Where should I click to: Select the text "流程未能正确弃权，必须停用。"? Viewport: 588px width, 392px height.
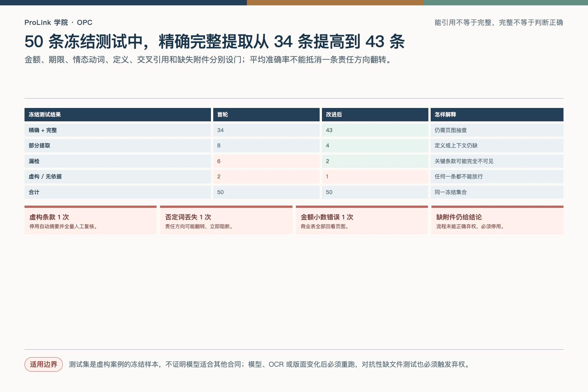pyautogui.click(x=471, y=226)
